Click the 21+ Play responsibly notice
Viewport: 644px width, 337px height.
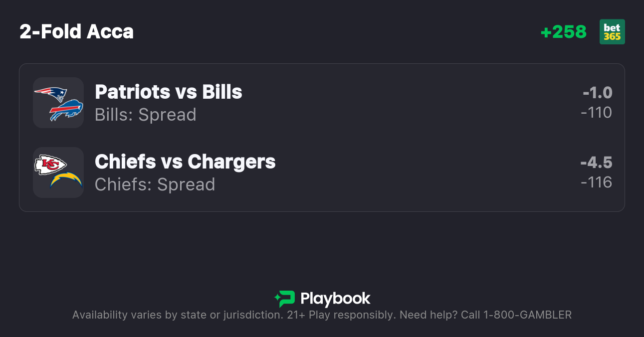click(342, 315)
